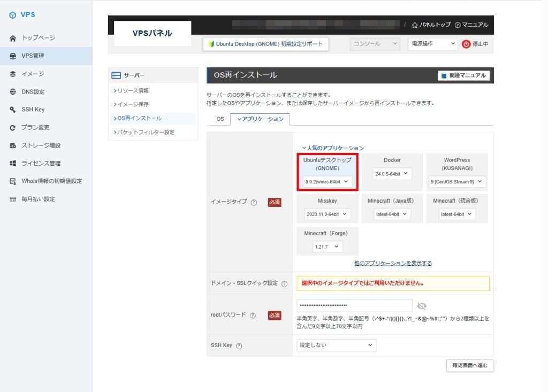Click the プラン変更 refresh icon

click(x=13, y=128)
